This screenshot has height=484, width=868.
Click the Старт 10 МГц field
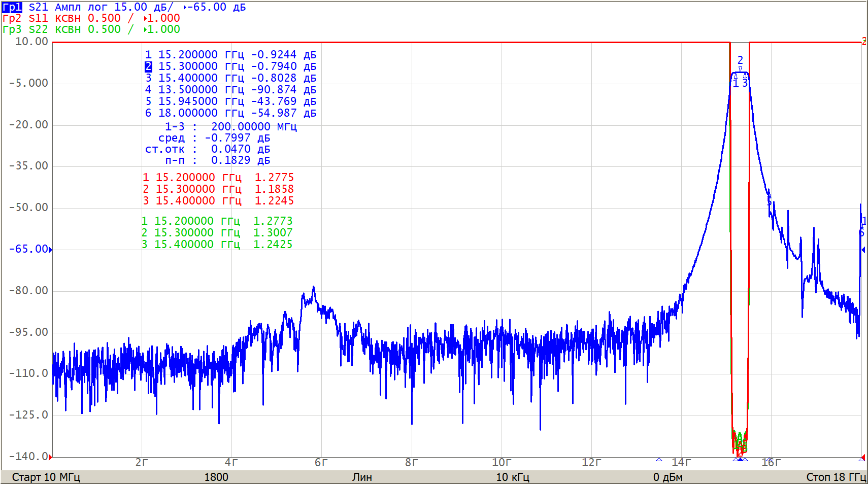pos(46,477)
